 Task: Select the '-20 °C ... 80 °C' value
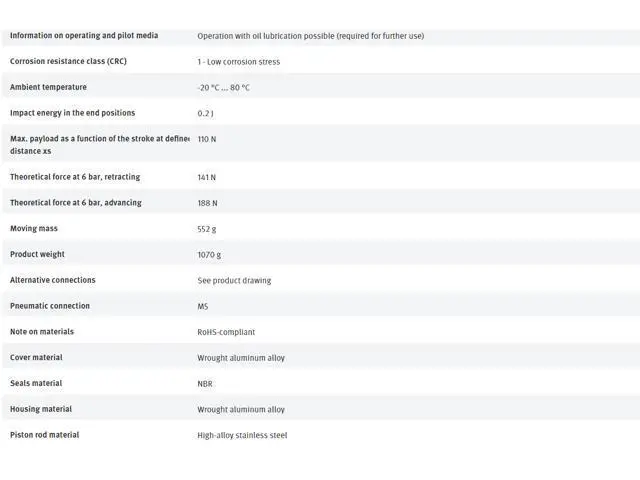pos(223,88)
